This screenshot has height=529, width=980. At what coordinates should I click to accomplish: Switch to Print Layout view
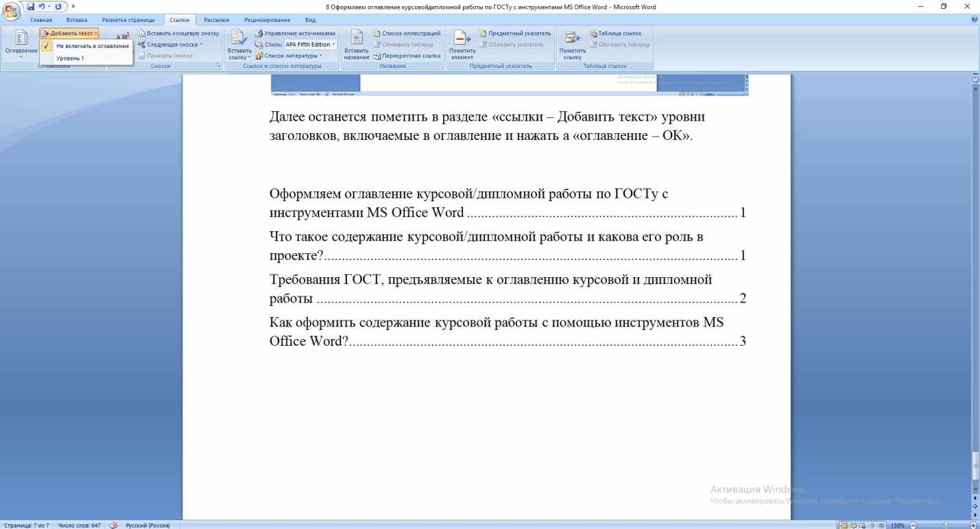point(844,525)
